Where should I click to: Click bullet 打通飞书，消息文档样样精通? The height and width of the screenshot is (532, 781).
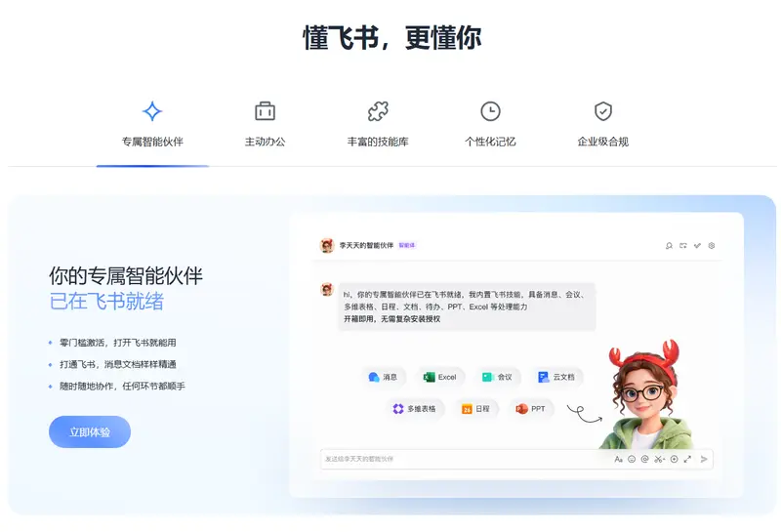pos(118,365)
